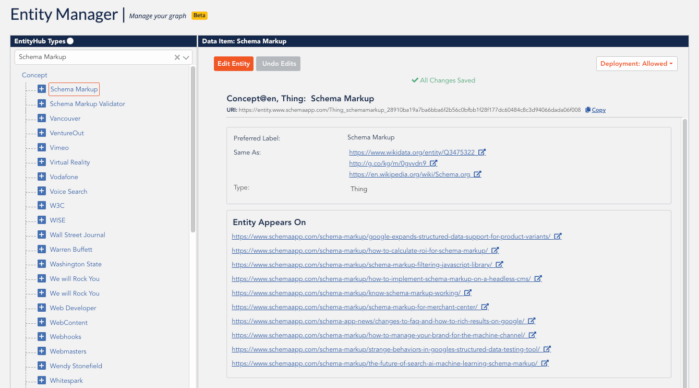Open external icon for structured-data-testing-tool URL
The height and width of the screenshot is (388, 699).
coord(547,349)
